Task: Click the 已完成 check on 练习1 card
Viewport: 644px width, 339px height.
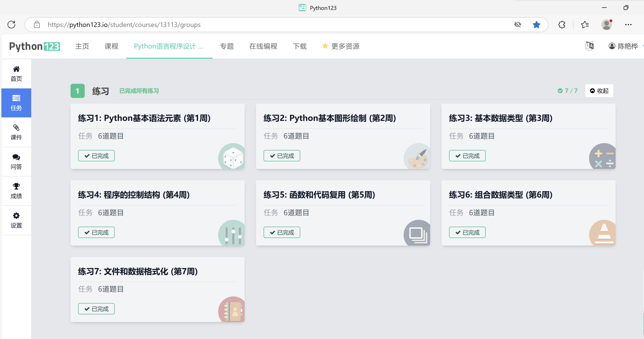Action: point(96,156)
